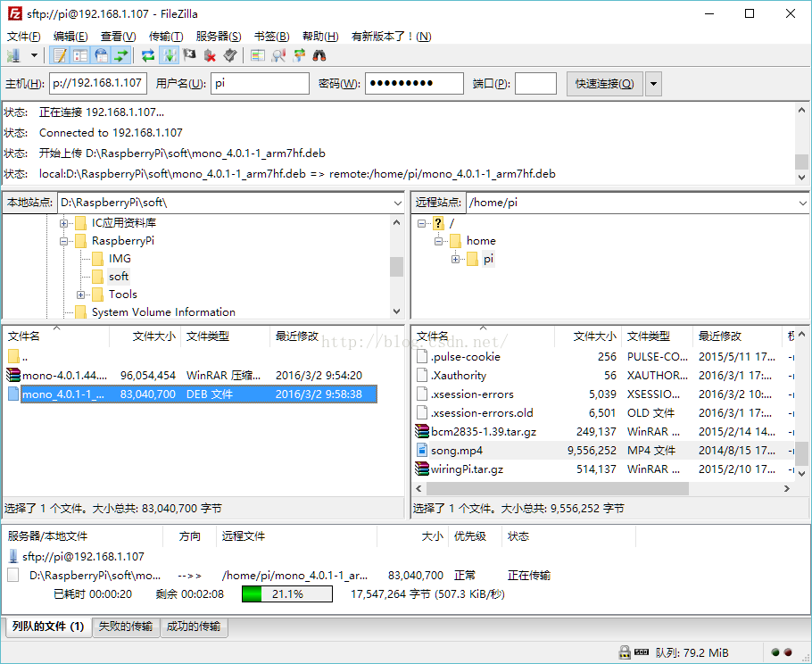Disconnect from the current server icon
Screen dimensions: 812x664
click(x=210, y=55)
